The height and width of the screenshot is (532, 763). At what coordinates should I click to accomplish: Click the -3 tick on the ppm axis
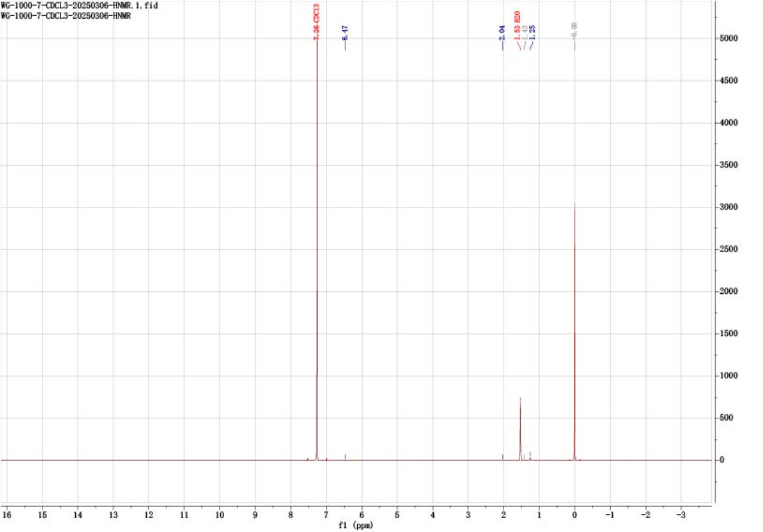point(681,515)
